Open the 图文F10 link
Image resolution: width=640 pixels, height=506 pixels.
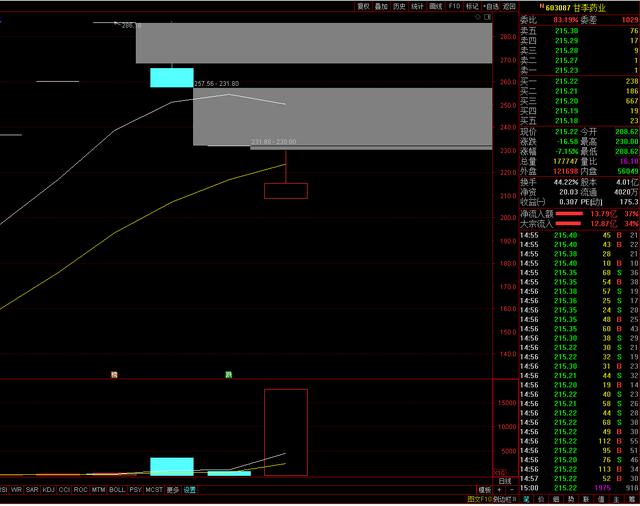point(480,499)
